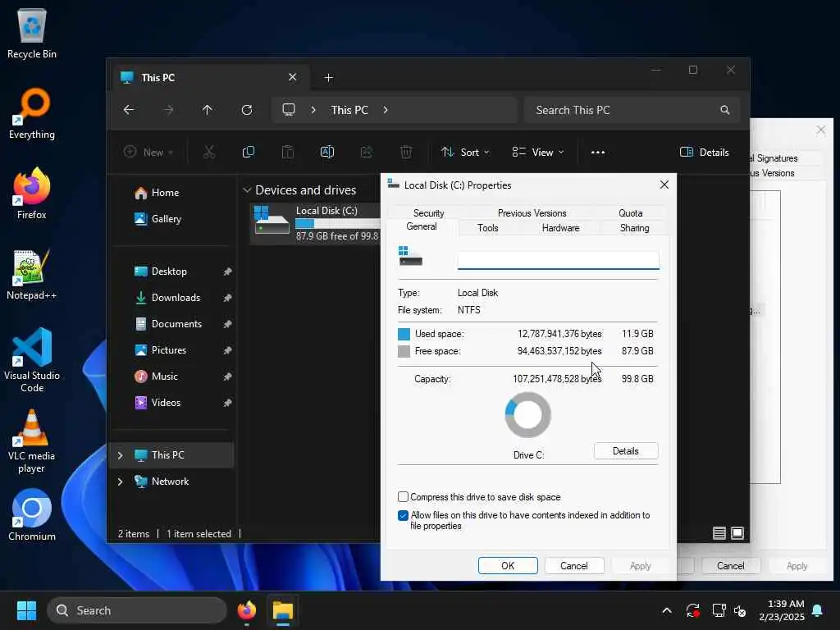This screenshot has height=630, width=840.
Task: Open notification bell in taskbar
Action: (x=818, y=610)
